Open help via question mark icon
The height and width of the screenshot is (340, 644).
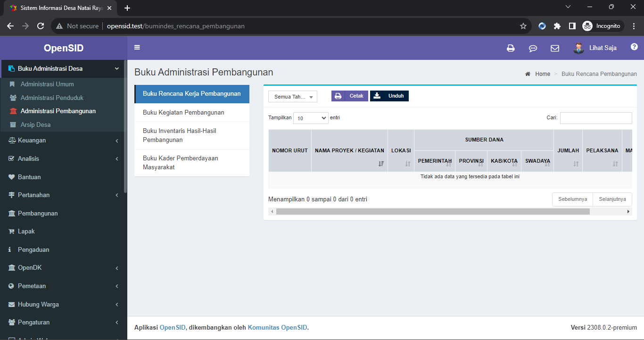[634, 47]
